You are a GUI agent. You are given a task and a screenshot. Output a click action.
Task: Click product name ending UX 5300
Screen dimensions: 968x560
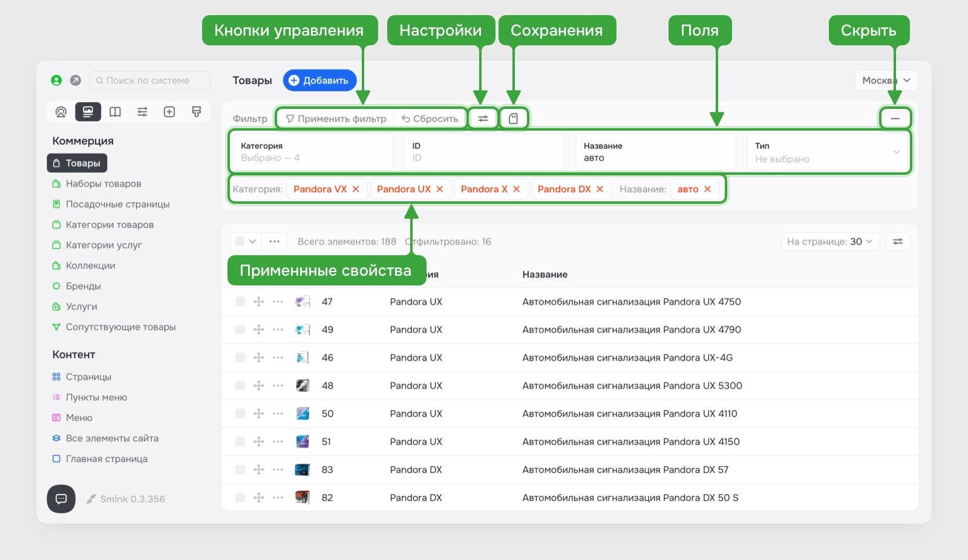click(632, 386)
